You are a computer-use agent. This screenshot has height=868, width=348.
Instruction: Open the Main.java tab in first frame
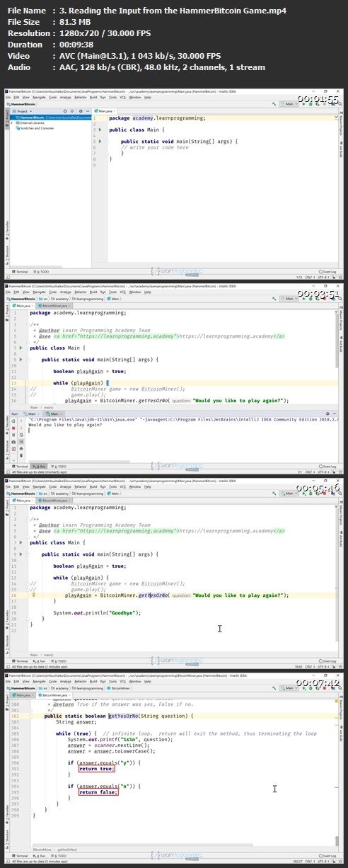(104, 111)
